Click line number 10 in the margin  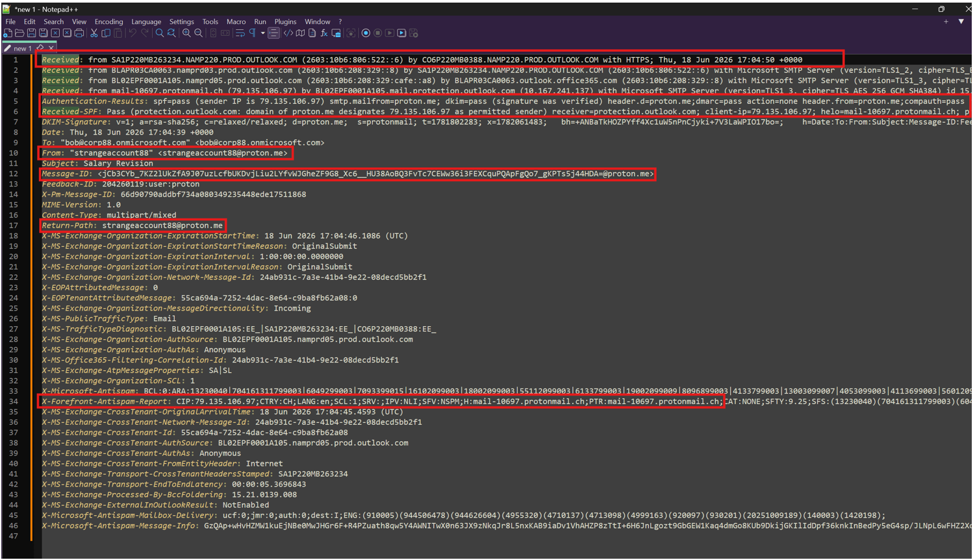click(14, 153)
